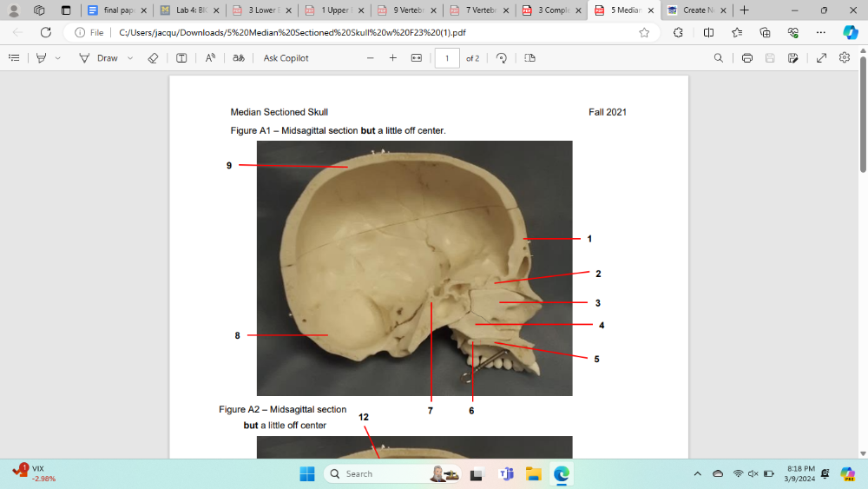
Task: Switch to the 'final paper' tab
Action: [x=111, y=10]
